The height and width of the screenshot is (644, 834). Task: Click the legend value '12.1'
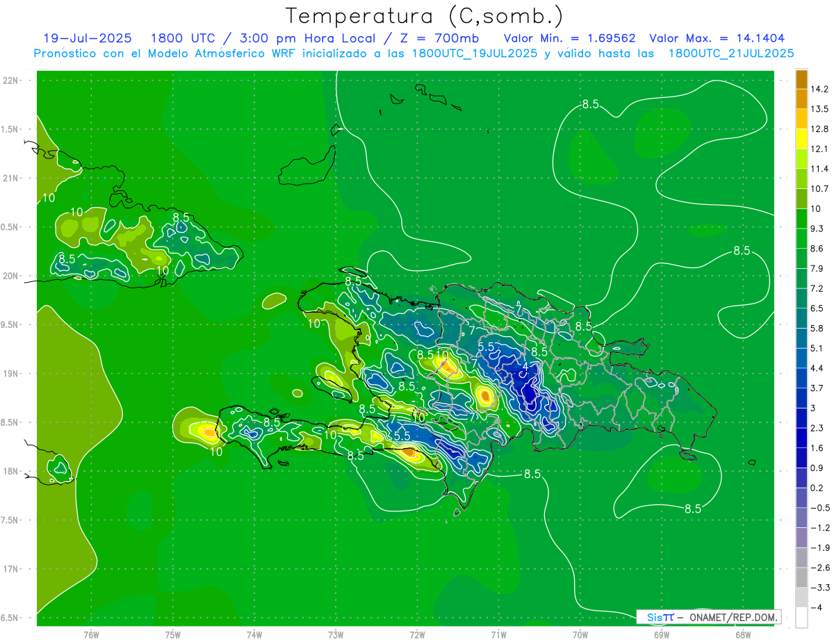819,149
